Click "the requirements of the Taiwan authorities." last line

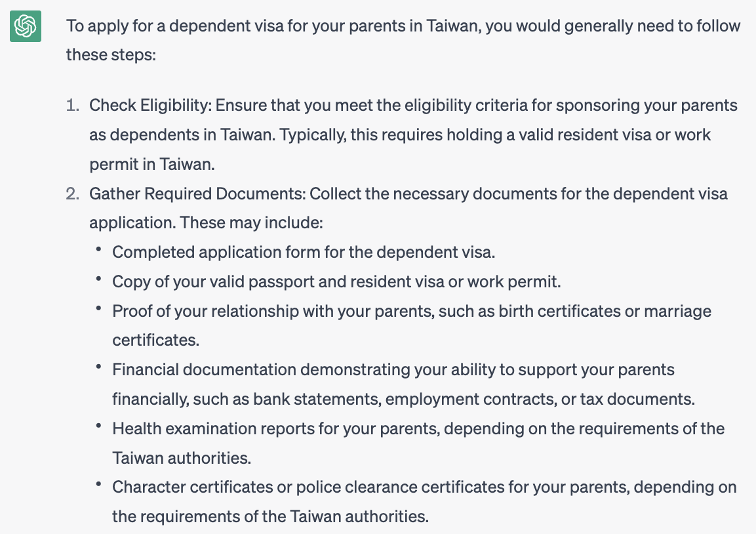(270, 516)
